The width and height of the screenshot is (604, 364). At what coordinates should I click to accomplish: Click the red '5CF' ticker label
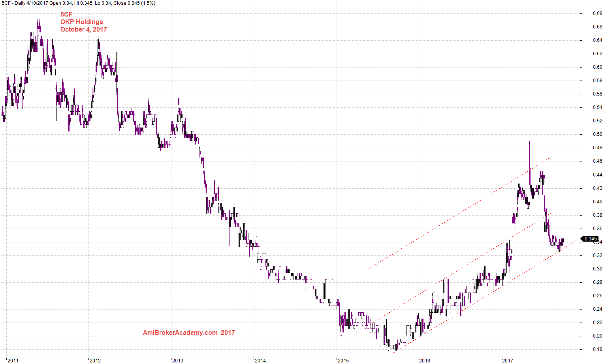66,15
